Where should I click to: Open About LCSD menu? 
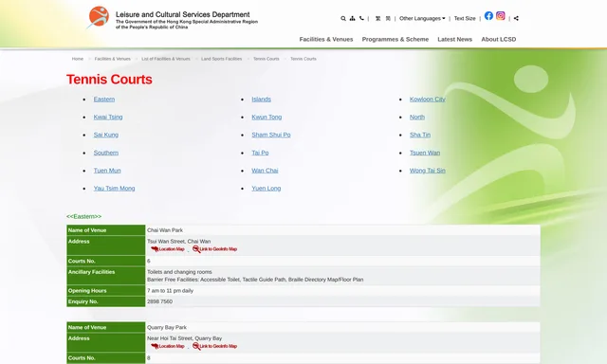coord(499,39)
